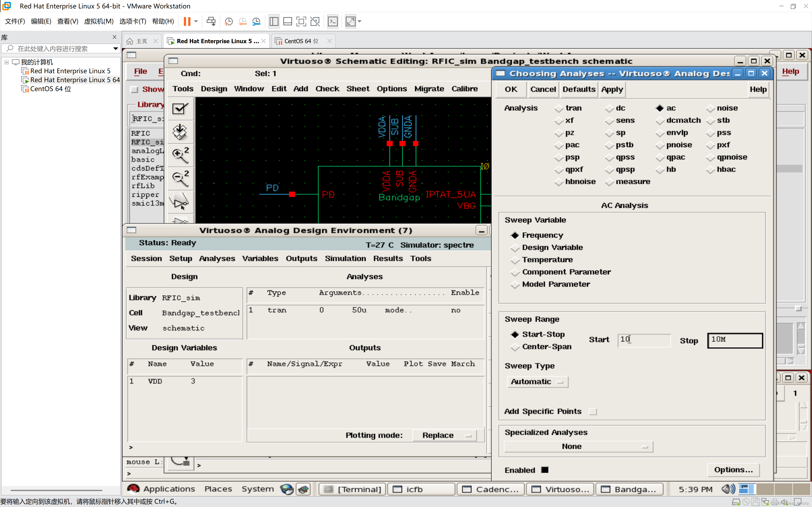Switch to the CentOS 64 VM tab
Image resolution: width=812 pixels, height=507 pixels.
tap(301, 41)
